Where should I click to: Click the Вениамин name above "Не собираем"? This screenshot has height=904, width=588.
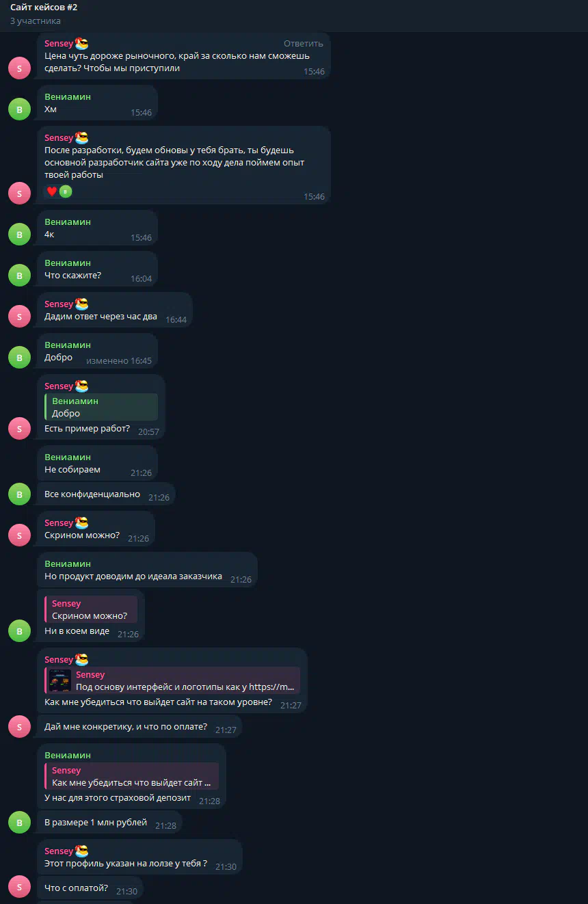(x=68, y=457)
